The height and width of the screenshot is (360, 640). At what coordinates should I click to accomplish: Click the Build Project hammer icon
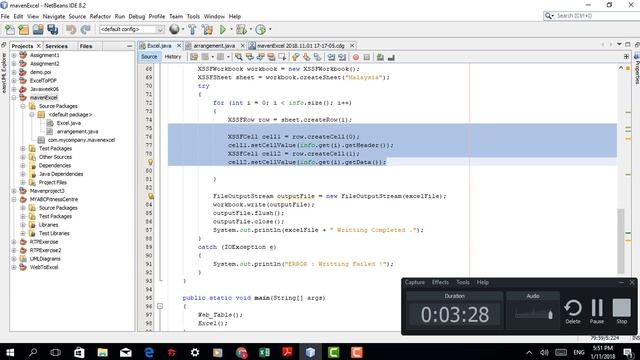click(192, 29)
